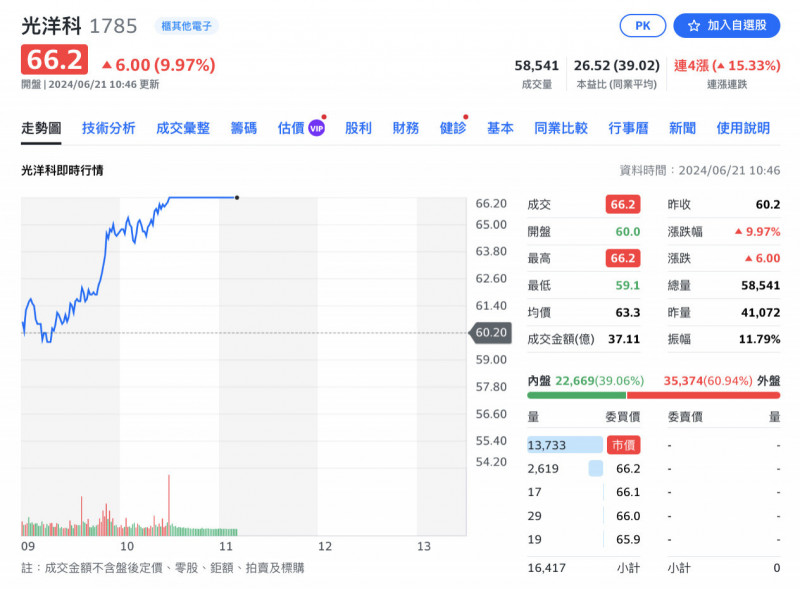Click the 連4漲 streak text
The width and height of the screenshot is (800, 589).
point(727,65)
